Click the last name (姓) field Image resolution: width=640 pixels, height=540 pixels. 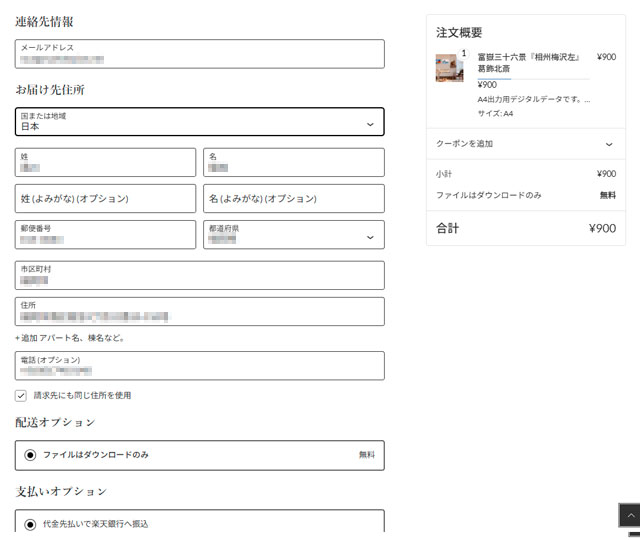pos(105,163)
